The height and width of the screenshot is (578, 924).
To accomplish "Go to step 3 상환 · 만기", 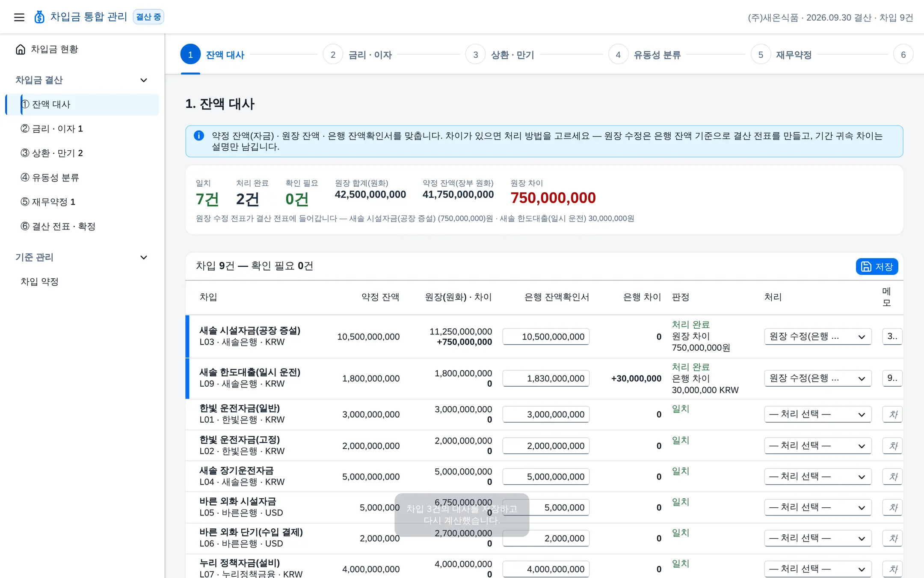I will point(500,55).
